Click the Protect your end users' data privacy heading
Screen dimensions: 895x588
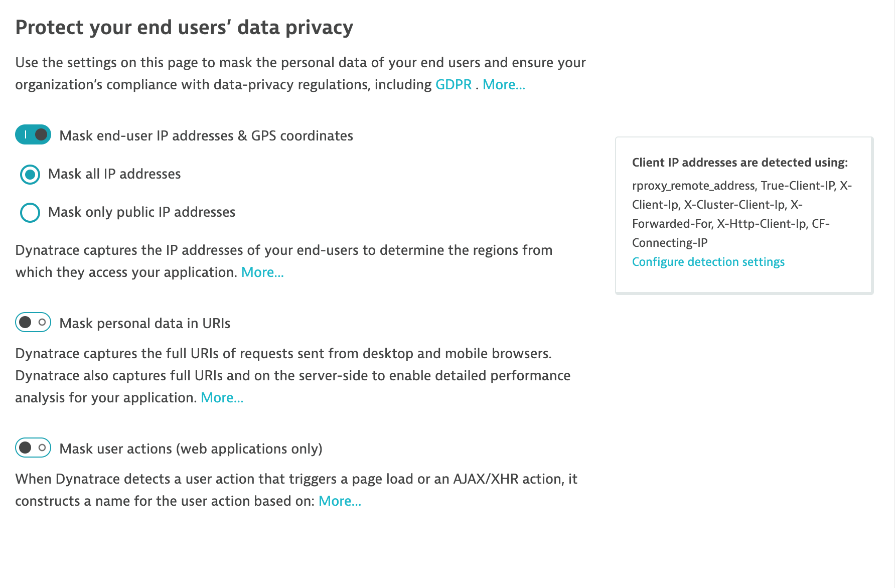(184, 28)
